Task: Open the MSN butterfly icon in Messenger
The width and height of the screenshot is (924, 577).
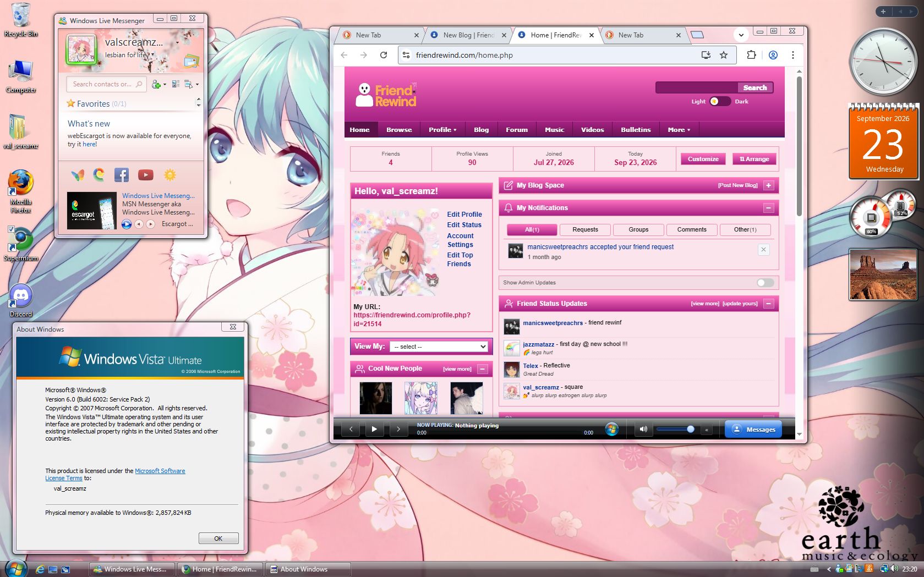Action: click(x=78, y=175)
